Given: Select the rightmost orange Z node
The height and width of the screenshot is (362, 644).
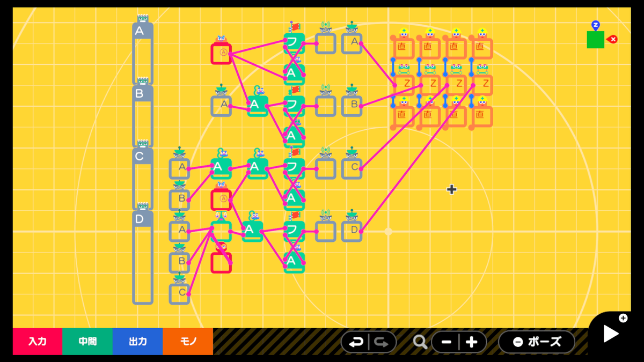Looking at the screenshot, I should click(482, 85).
